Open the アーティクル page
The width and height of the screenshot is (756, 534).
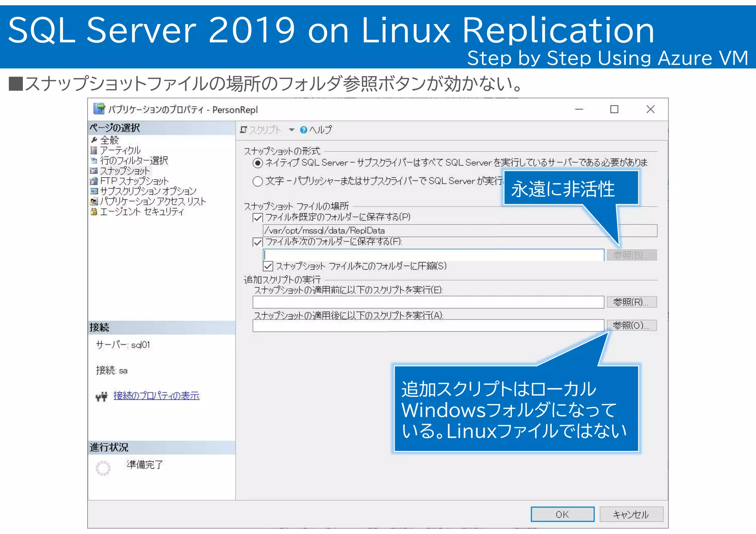coord(120,150)
